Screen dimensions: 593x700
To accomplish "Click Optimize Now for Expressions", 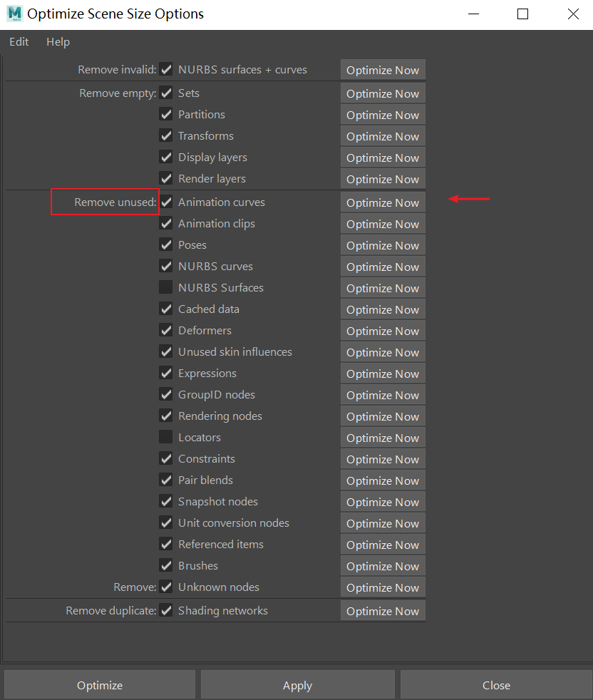I will [x=383, y=374].
